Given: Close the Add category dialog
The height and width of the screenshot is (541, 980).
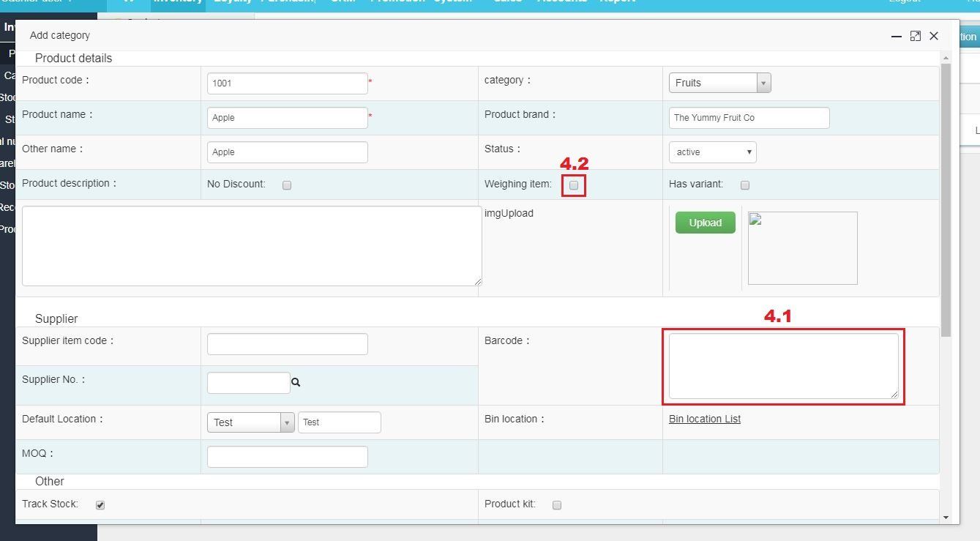Looking at the screenshot, I should [x=934, y=36].
